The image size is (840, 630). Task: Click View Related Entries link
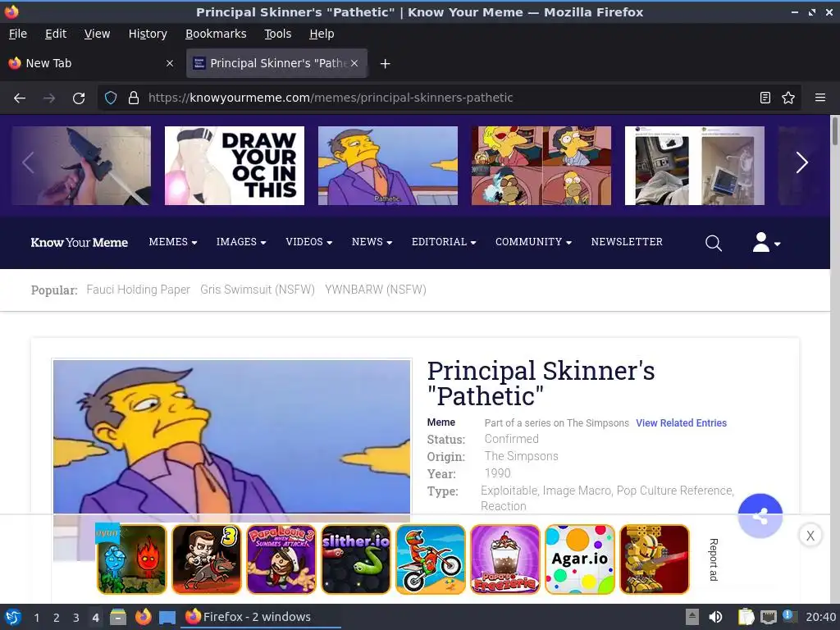(x=681, y=423)
